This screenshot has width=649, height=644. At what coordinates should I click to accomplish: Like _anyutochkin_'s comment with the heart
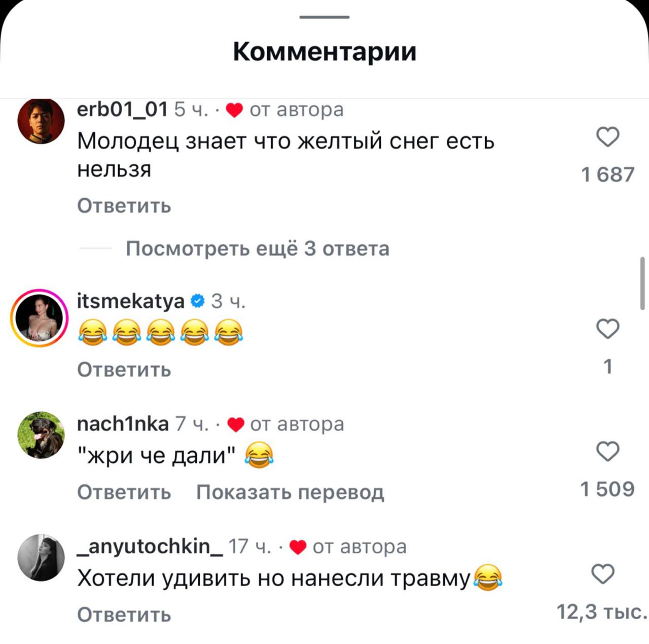[x=603, y=574]
